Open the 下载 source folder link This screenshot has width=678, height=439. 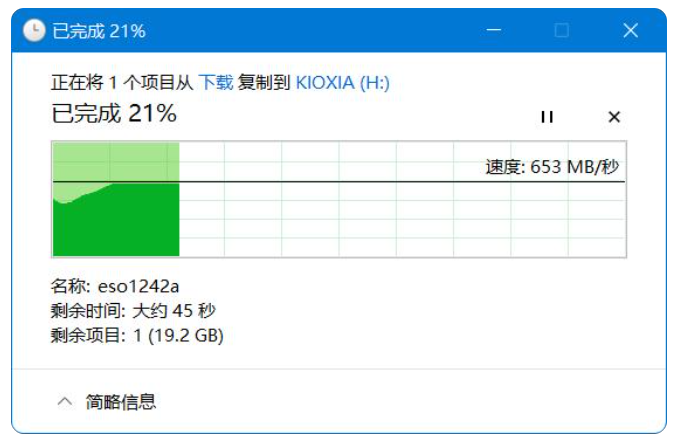[215, 83]
